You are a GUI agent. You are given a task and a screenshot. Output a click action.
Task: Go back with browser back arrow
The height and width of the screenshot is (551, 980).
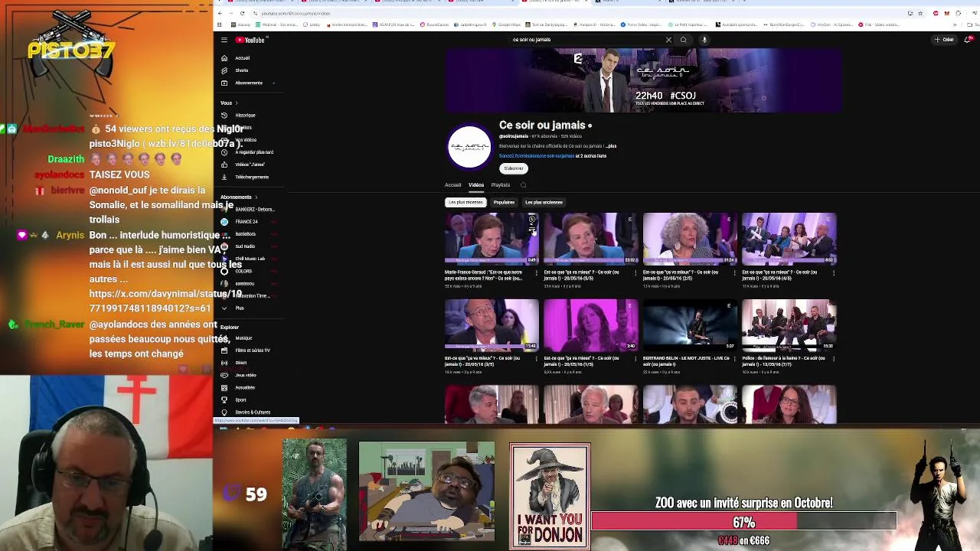[220, 13]
